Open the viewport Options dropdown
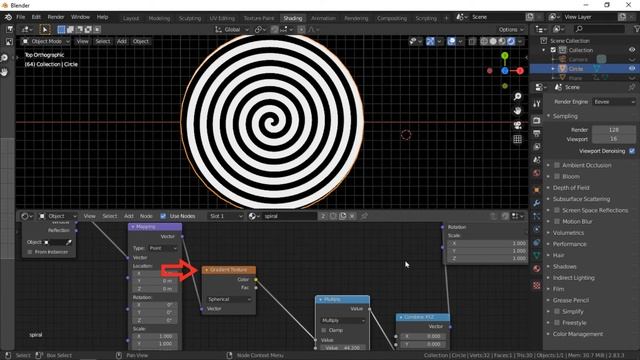The height and width of the screenshot is (360, 640). pyautogui.click(x=511, y=29)
